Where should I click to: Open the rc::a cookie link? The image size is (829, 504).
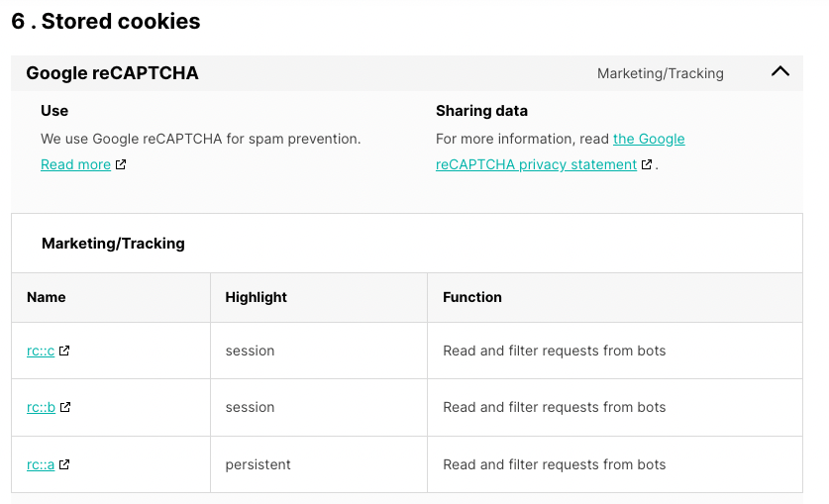[41, 465]
